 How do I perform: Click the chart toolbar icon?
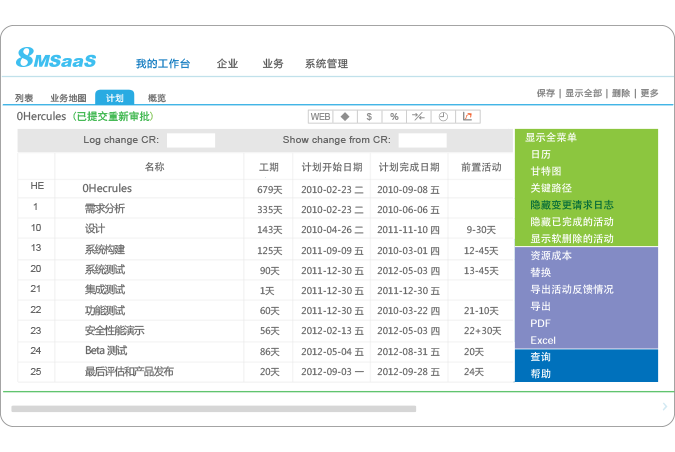(468, 117)
